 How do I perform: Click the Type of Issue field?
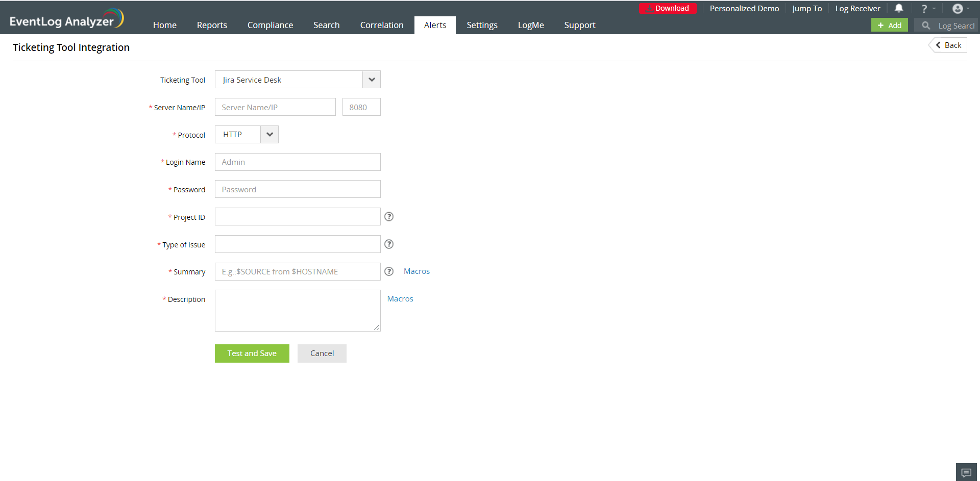click(x=298, y=244)
